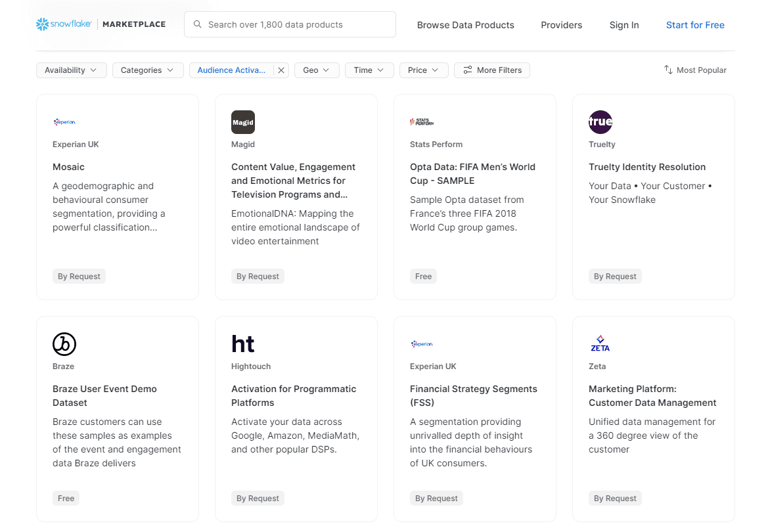Open the Stats Perform logo thumbnail
This screenshot has width=770, height=532.
click(x=421, y=122)
